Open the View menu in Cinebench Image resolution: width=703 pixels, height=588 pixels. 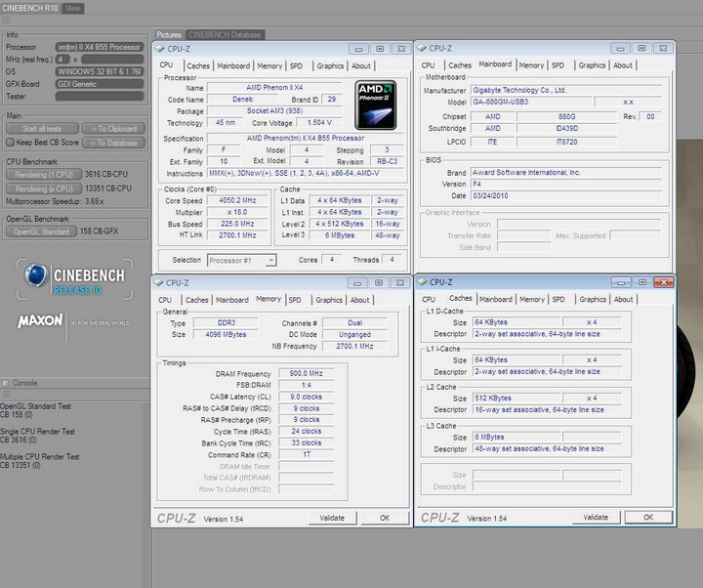(x=72, y=8)
